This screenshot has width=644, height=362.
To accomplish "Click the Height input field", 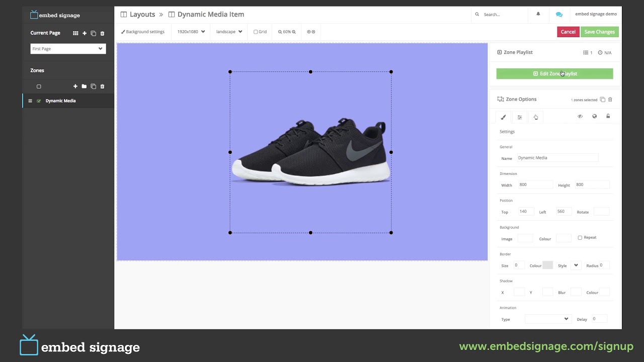I will pos(592,185).
